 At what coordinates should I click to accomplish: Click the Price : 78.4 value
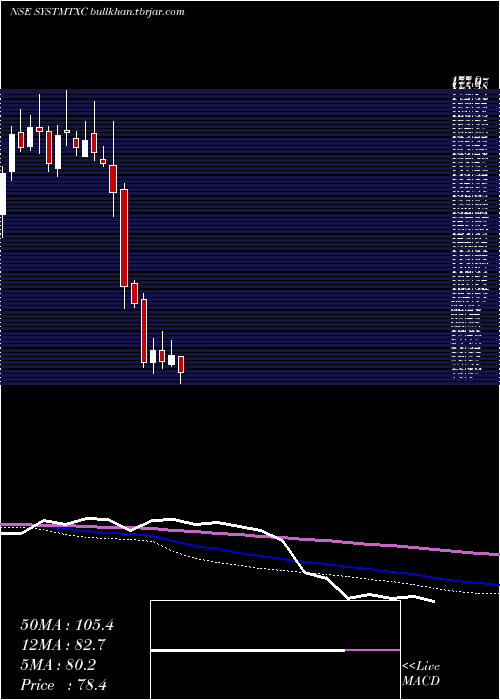63,685
